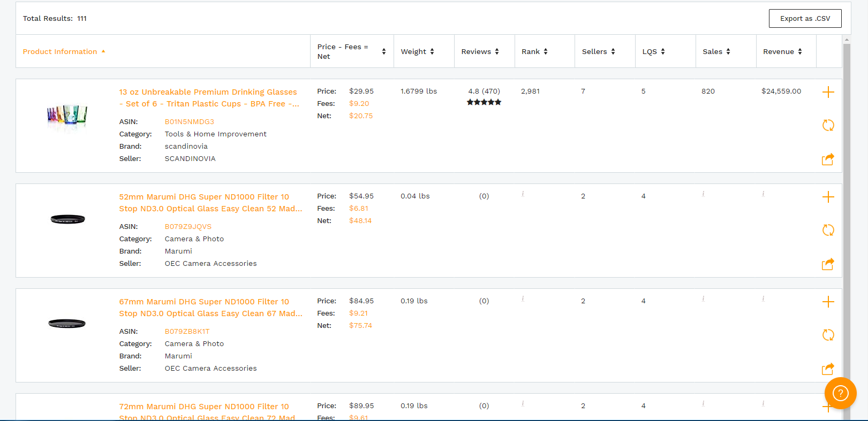Select the $6.81 fees value
This screenshot has height=421, width=868.
click(359, 208)
